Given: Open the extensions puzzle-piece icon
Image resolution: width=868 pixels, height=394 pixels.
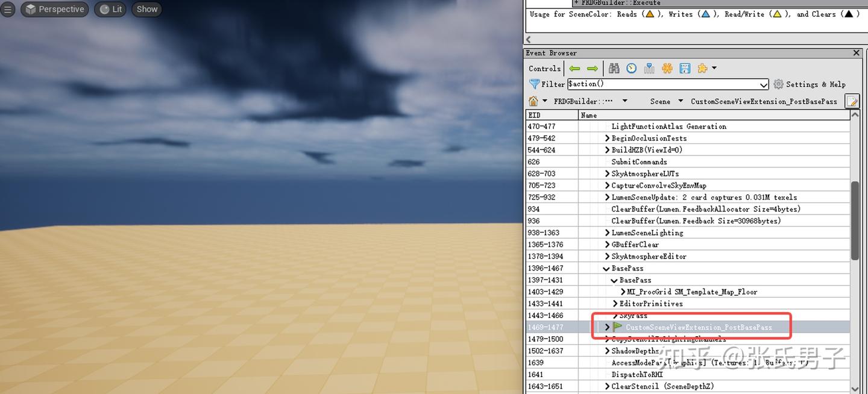Looking at the screenshot, I should pyautogui.click(x=702, y=68).
